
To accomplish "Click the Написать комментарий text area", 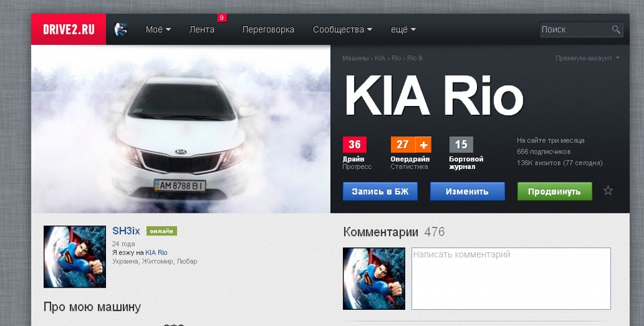I will [511, 278].
